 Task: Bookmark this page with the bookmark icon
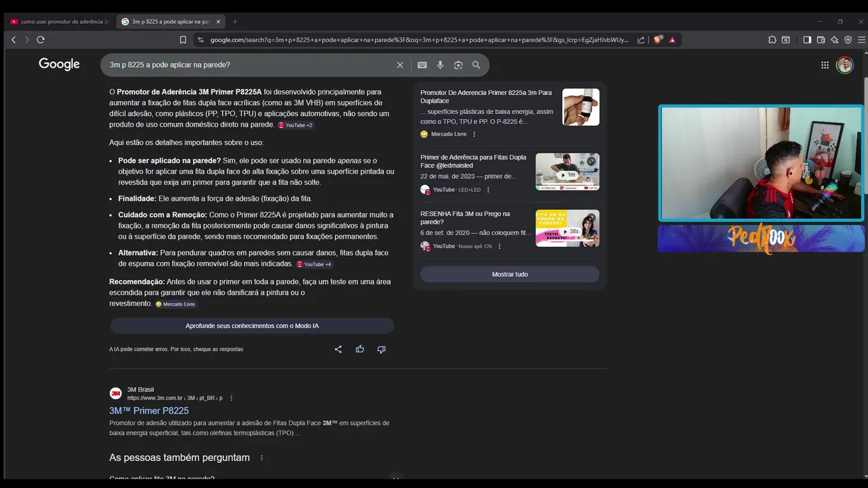point(183,40)
